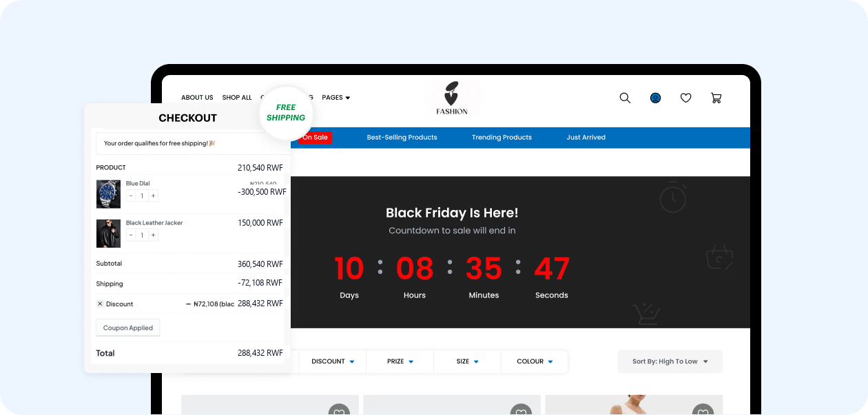
Task: Click the Black Leather Jacket price 150,000 RWF
Action: click(x=260, y=223)
